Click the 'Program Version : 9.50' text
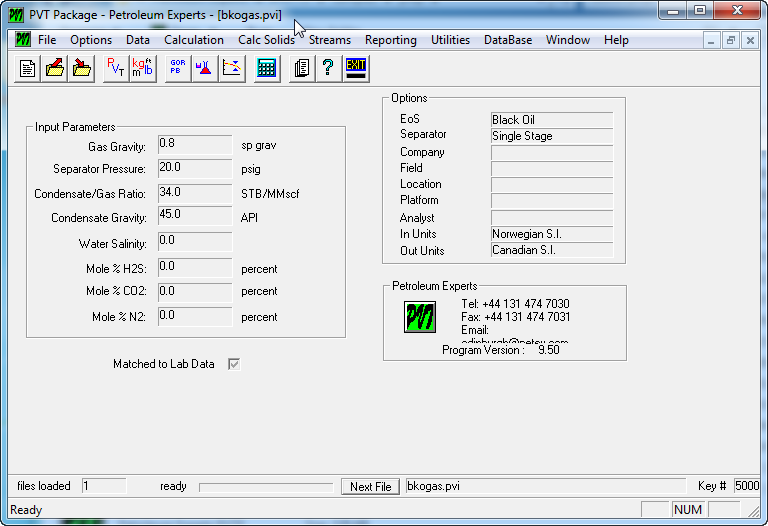The height and width of the screenshot is (526, 768). (x=501, y=350)
